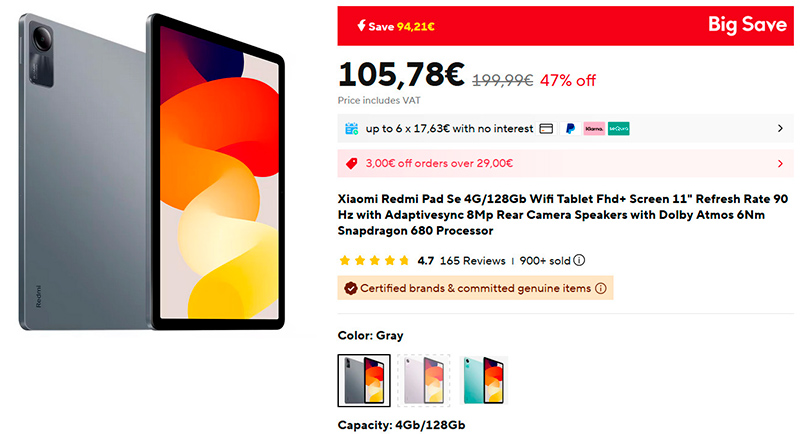Viewport: 800px width, 434px height.
Task: Click the Klarna payment badge
Action: click(x=594, y=129)
